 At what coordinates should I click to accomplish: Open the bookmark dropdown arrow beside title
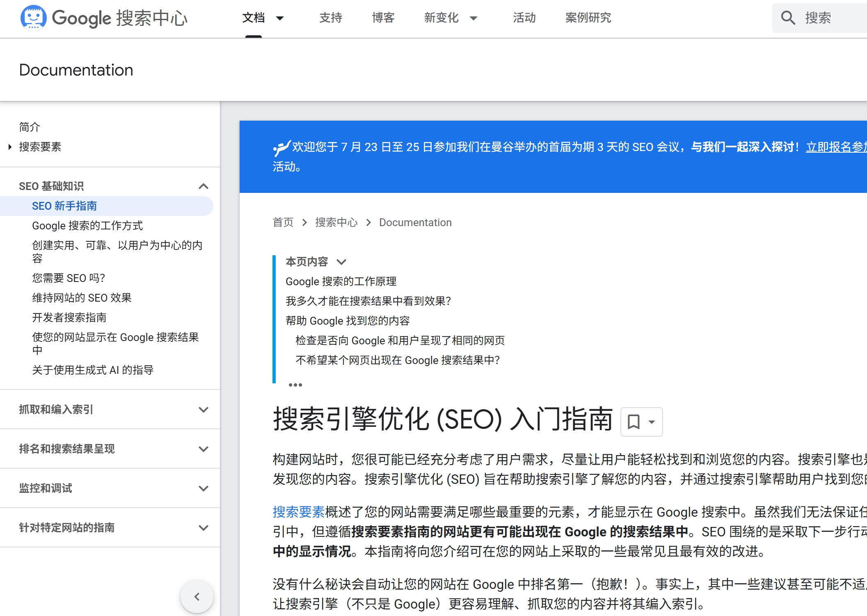[x=652, y=422]
